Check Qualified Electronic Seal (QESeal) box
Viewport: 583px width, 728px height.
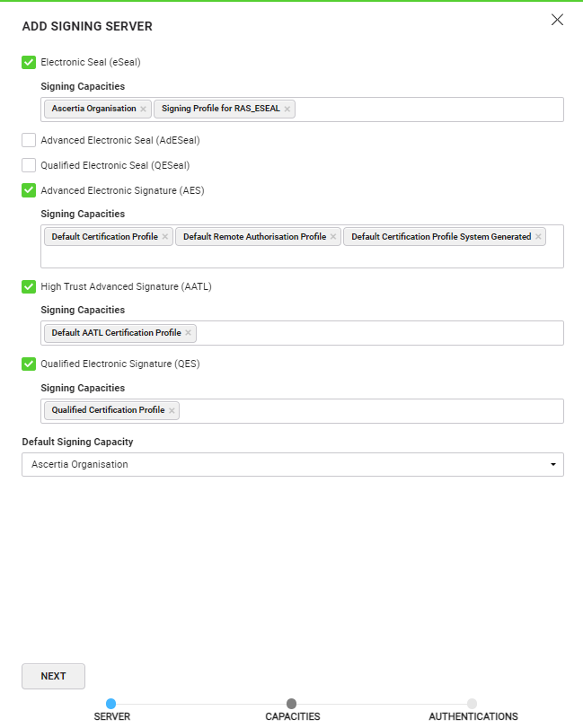(x=29, y=165)
